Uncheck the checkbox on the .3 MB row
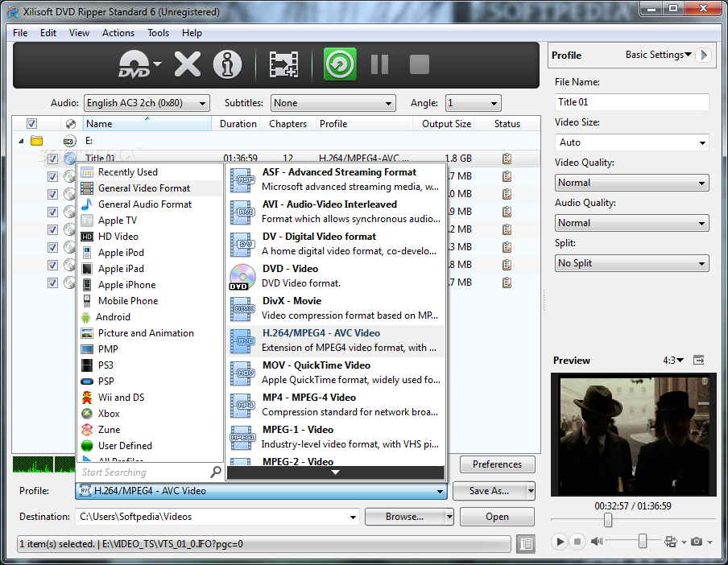The image size is (728, 565). (x=52, y=247)
